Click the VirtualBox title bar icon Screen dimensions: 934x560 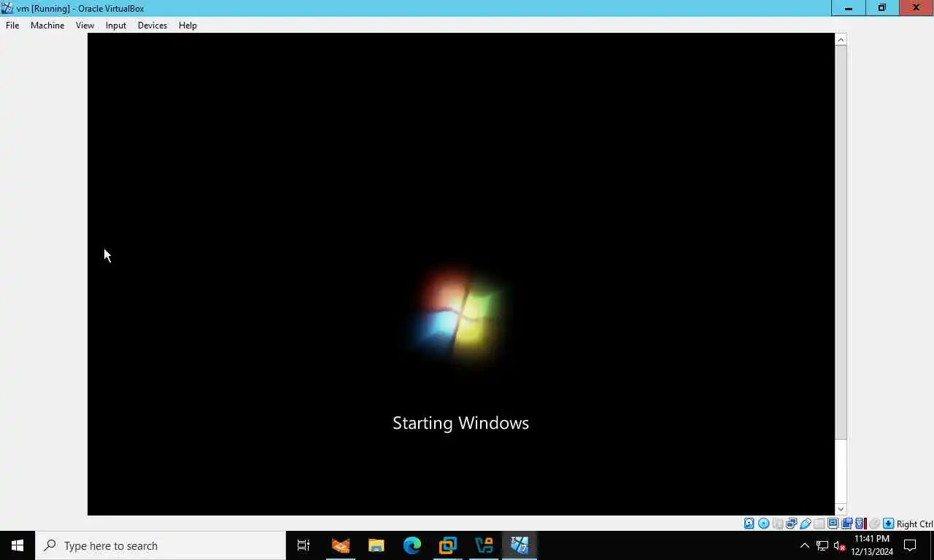click(x=7, y=8)
